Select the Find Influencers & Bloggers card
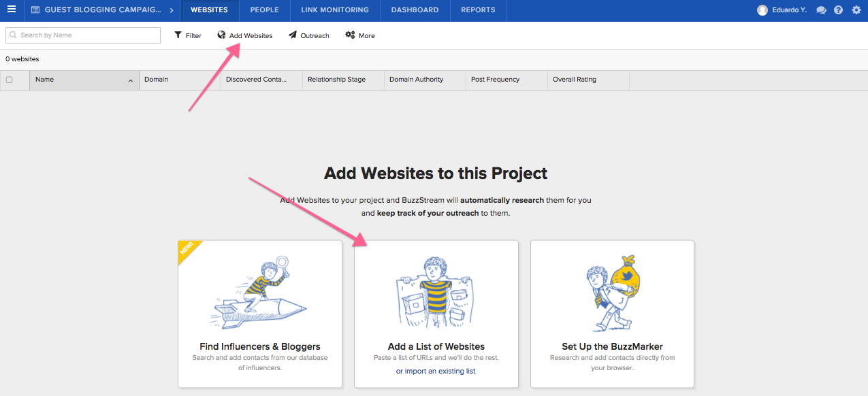This screenshot has width=868, height=396. point(259,313)
